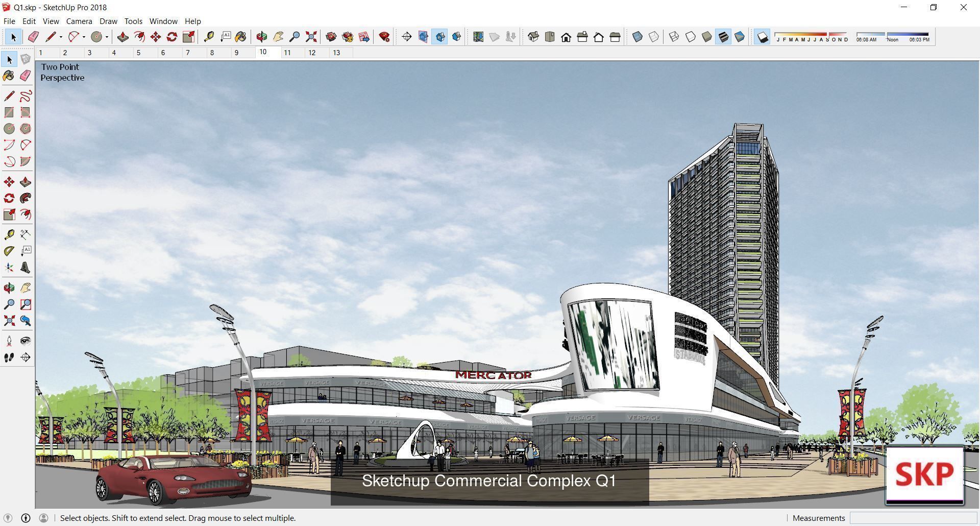Select Freehand tool in left toolbar

tap(26, 96)
